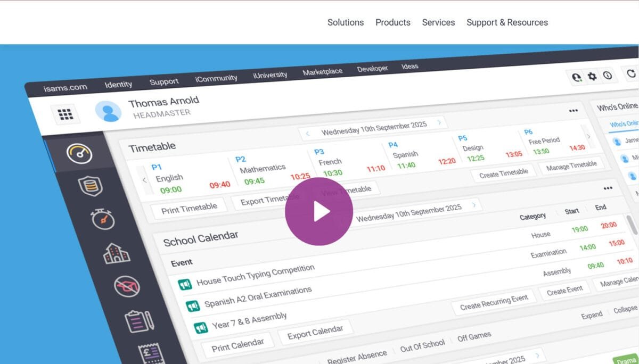Viewport: 639px width, 364px height.
Task: Click the stopwatch sidebar icon
Action: tap(102, 219)
